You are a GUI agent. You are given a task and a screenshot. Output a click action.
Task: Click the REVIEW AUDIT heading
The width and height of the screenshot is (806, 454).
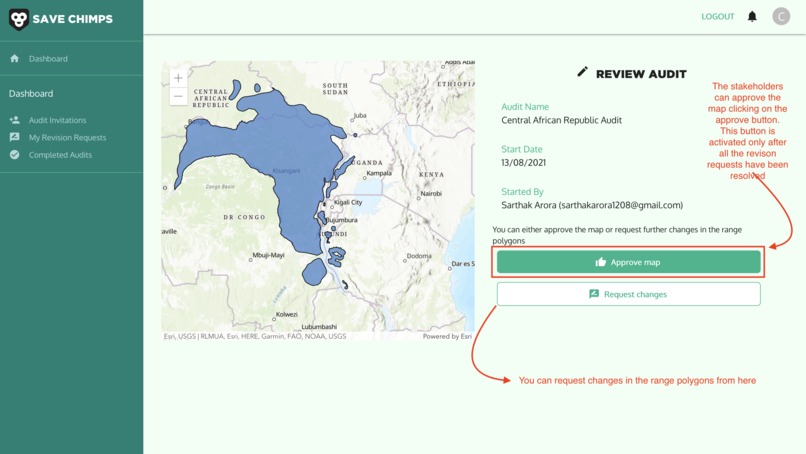click(641, 74)
